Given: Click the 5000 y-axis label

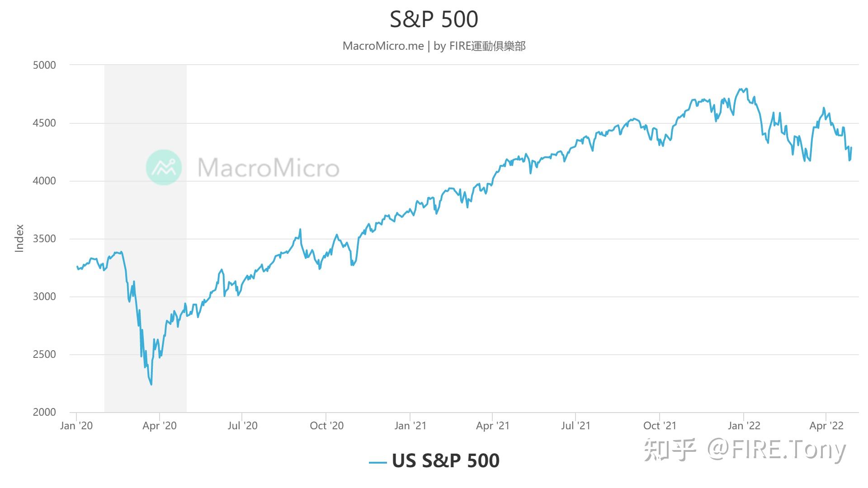Looking at the screenshot, I should (x=44, y=65).
